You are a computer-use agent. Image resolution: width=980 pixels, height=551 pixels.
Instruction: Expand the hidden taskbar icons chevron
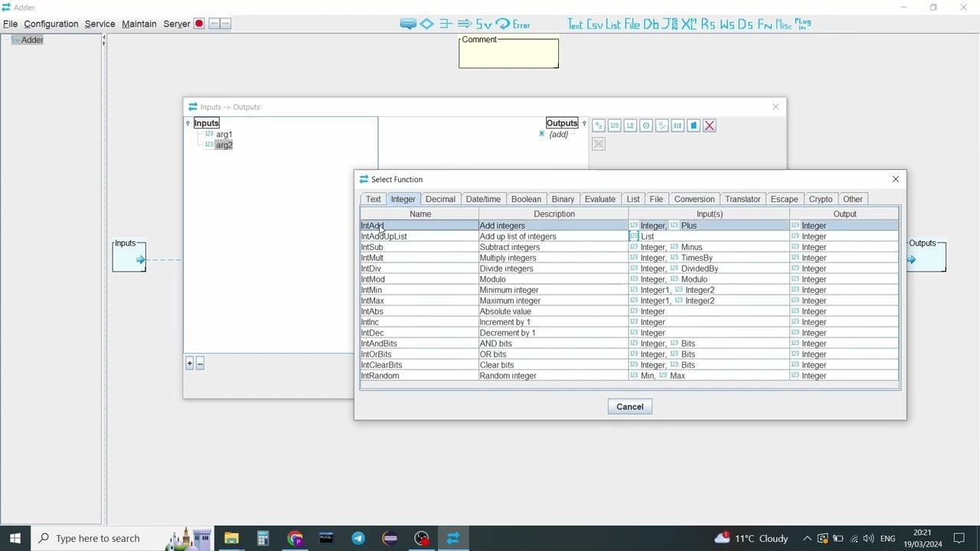[x=807, y=538]
